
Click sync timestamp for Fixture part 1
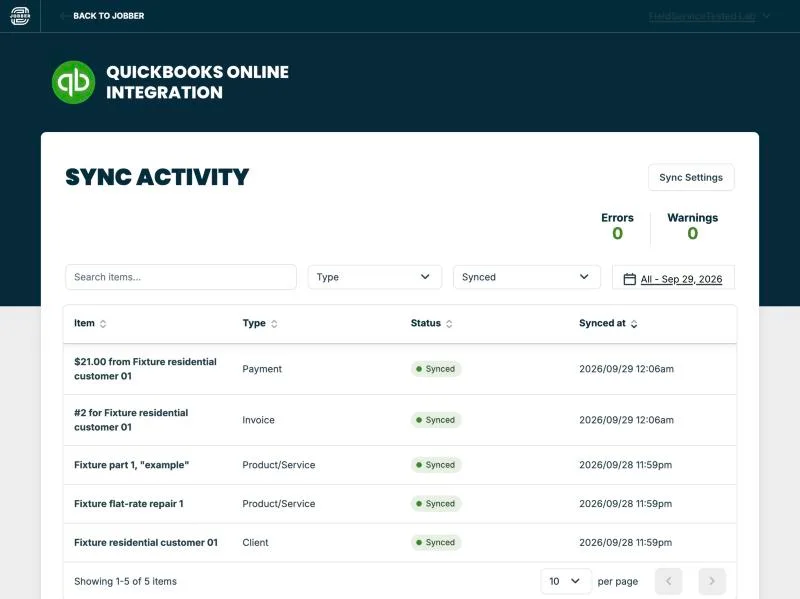click(626, 465)
